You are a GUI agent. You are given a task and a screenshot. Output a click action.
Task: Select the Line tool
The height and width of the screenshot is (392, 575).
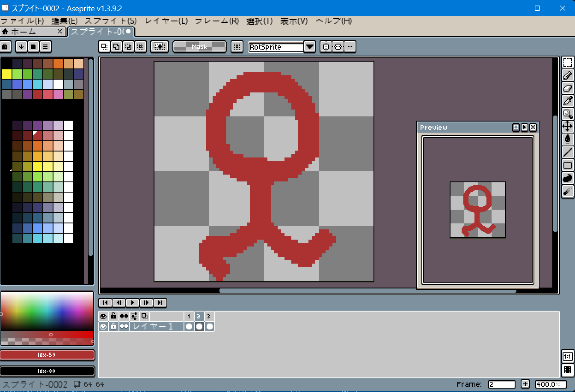568,152
